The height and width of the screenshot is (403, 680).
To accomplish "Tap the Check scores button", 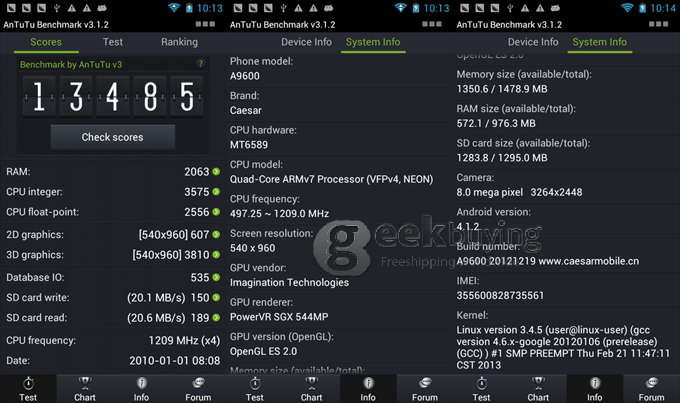I will pos(113,137).
